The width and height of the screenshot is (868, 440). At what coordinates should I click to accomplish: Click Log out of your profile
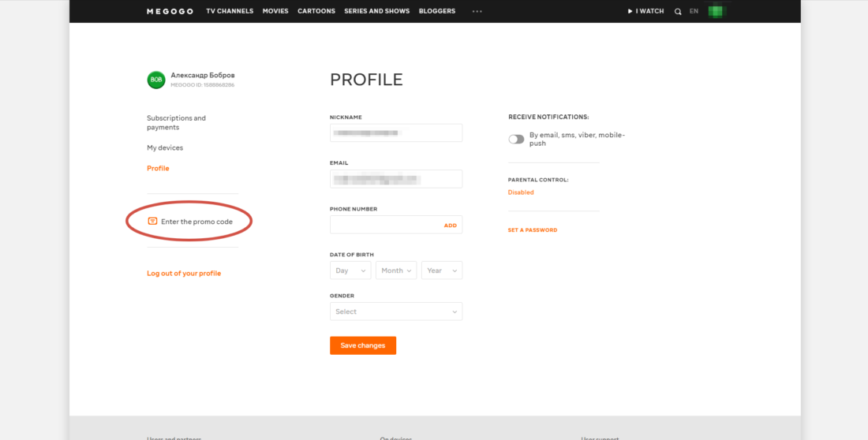point(184,274)
